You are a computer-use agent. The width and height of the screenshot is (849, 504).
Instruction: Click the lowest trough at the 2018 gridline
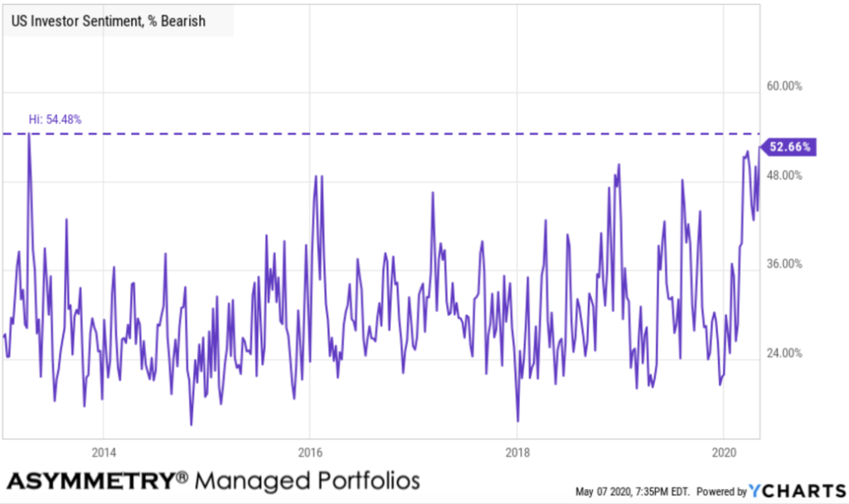pos(517,421)
